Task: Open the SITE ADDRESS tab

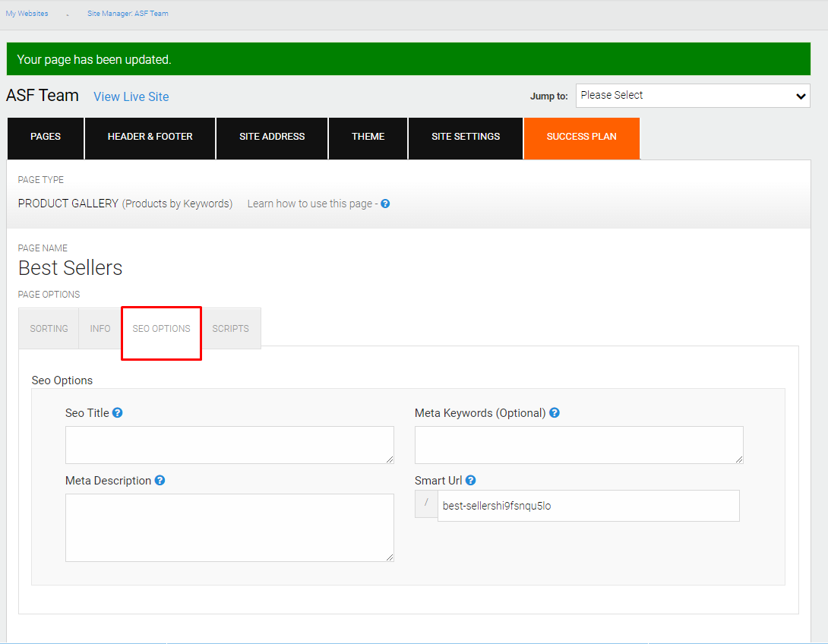Action: point(272,137)
